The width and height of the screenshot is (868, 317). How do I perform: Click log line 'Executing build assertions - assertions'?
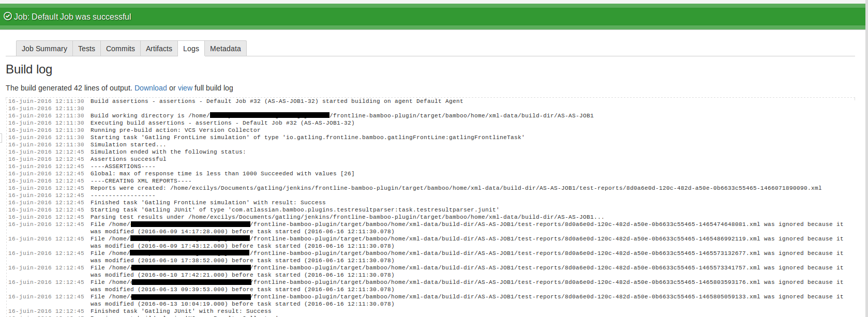click(x=222, y=123)
